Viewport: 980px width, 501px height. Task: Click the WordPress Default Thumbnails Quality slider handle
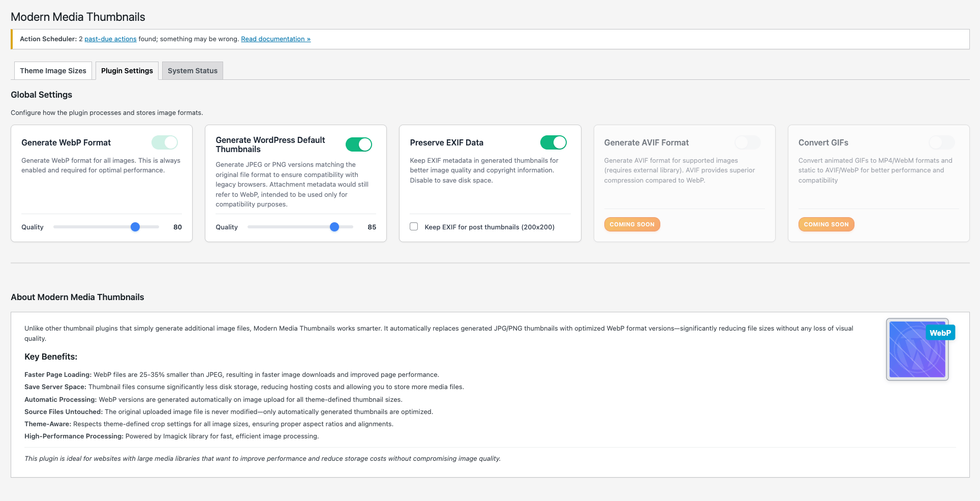click(x=334, y=227)
